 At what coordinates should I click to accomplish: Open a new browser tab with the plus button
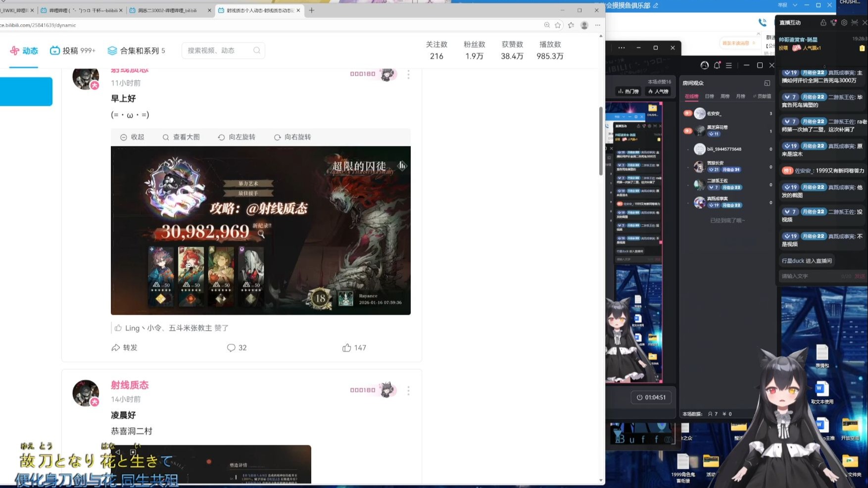click(x=312, y=10)
